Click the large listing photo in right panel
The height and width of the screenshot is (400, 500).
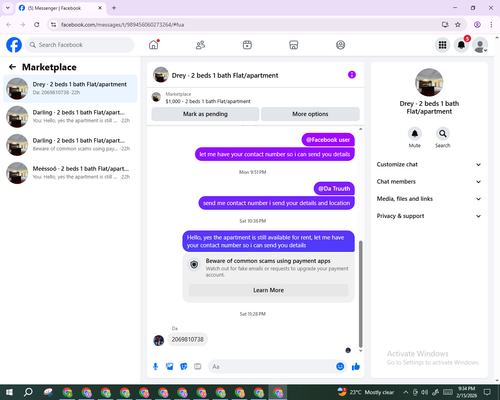point(429,82)
